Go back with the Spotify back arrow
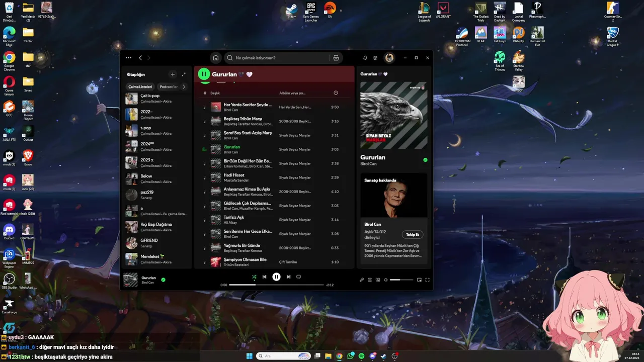The width and height of the screenshot is (644, 362). click(x=140, y=58)
